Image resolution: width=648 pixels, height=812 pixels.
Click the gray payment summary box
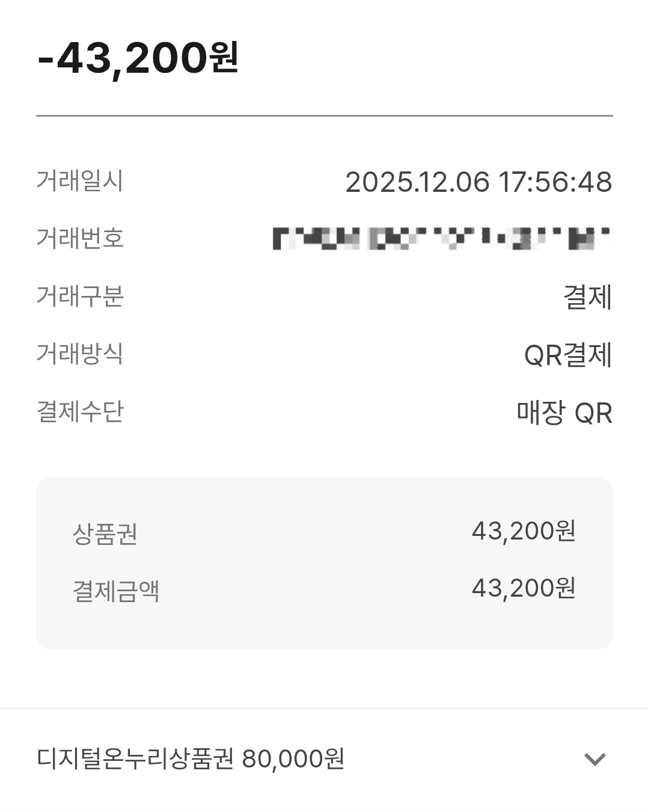[325, 626]
